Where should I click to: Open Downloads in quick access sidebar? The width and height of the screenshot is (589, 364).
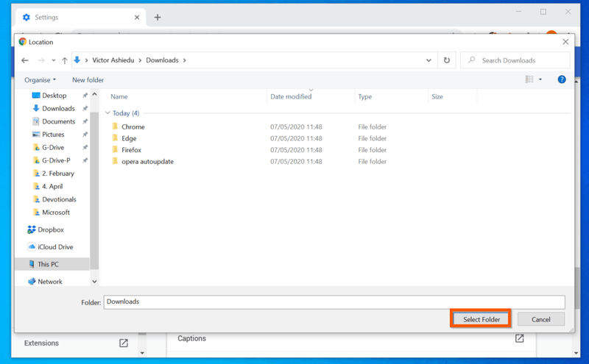point(58,108)
